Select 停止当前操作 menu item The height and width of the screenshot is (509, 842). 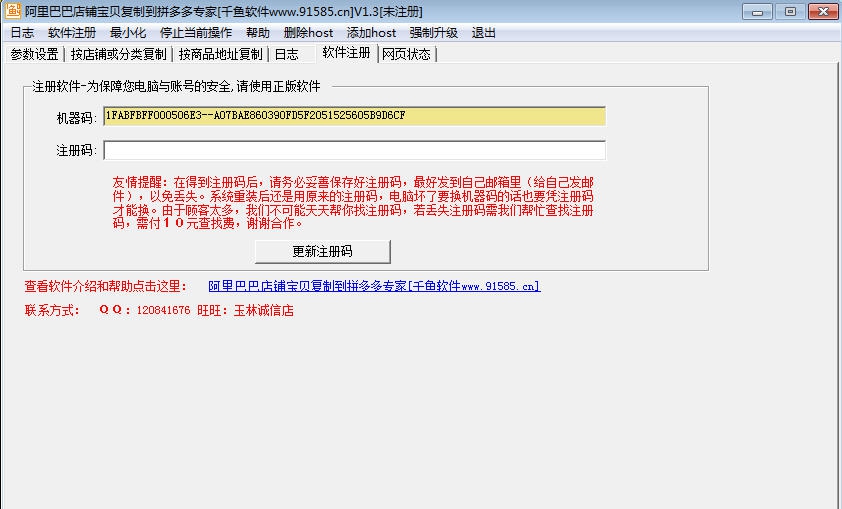(196, 33)
